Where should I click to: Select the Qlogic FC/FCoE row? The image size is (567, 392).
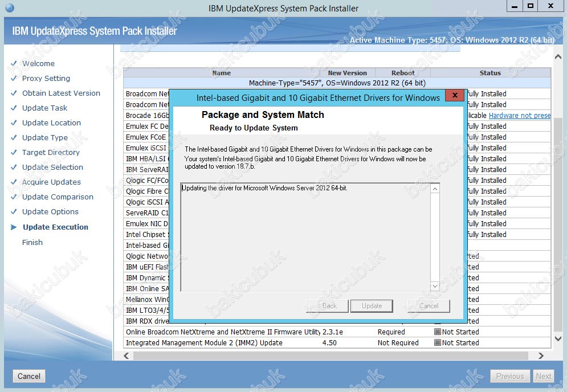[x=147, y=181]
